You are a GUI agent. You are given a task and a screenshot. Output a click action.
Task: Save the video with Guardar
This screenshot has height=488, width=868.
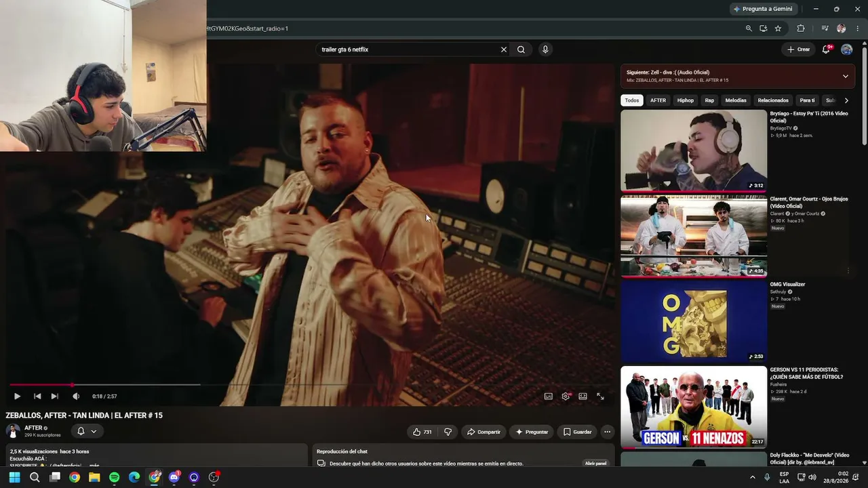(578, 432)
